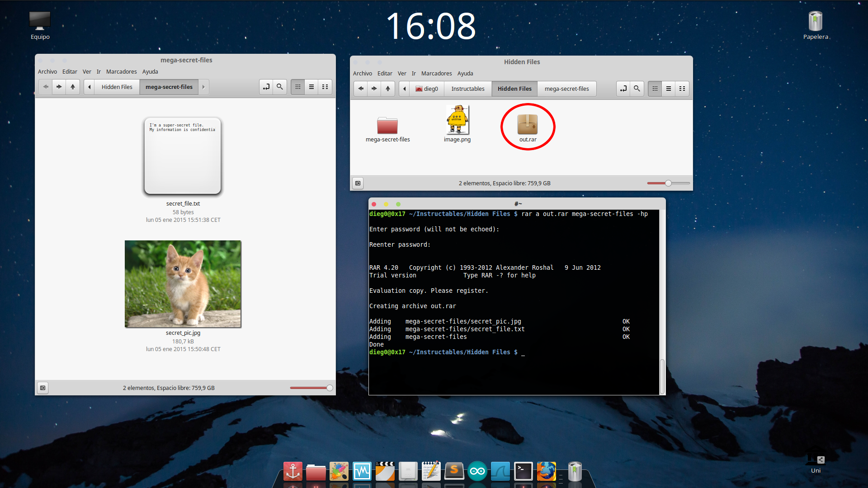
Task: Select secret_pic.jpg kitten thumbnail
Action: (x=183, y=284)
